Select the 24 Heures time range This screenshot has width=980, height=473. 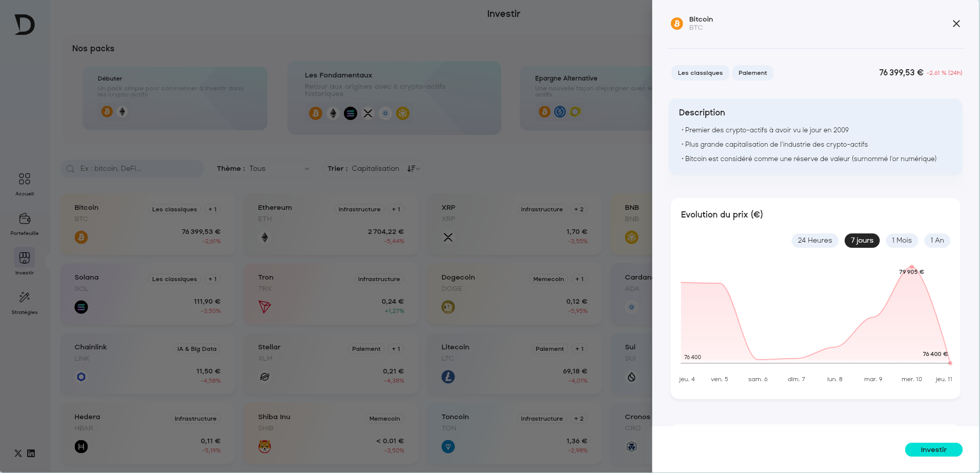(x=814, y=241)
